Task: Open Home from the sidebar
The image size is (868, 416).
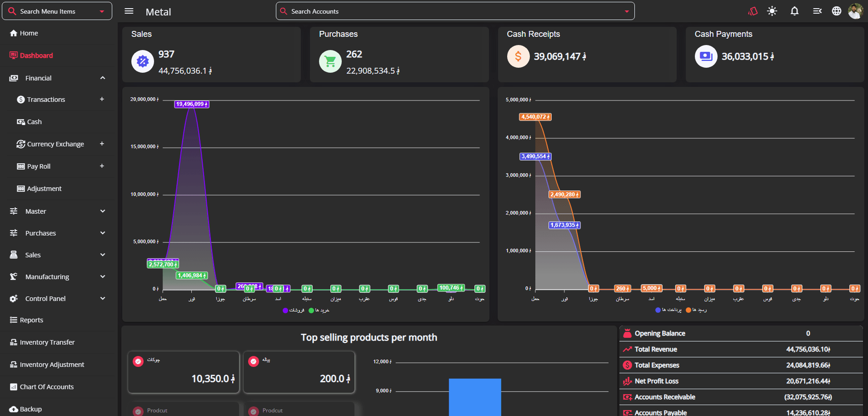Action: tap(28, 33)
